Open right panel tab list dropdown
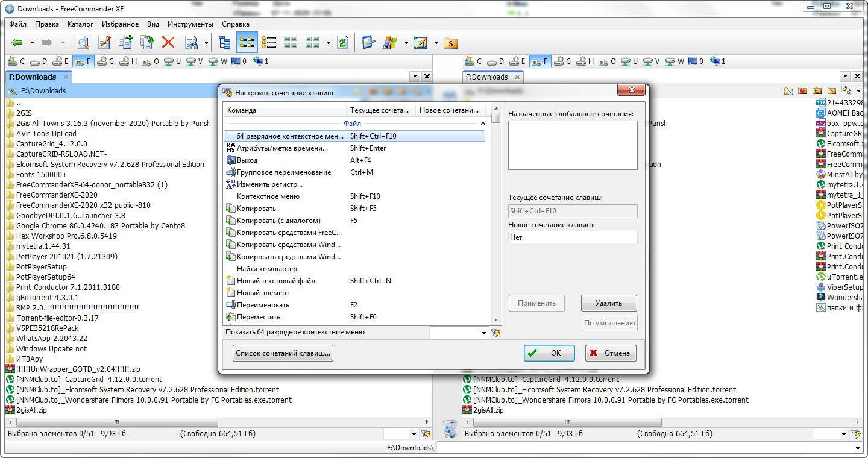This screenshot has width=868, height=458. click(846, 77)
